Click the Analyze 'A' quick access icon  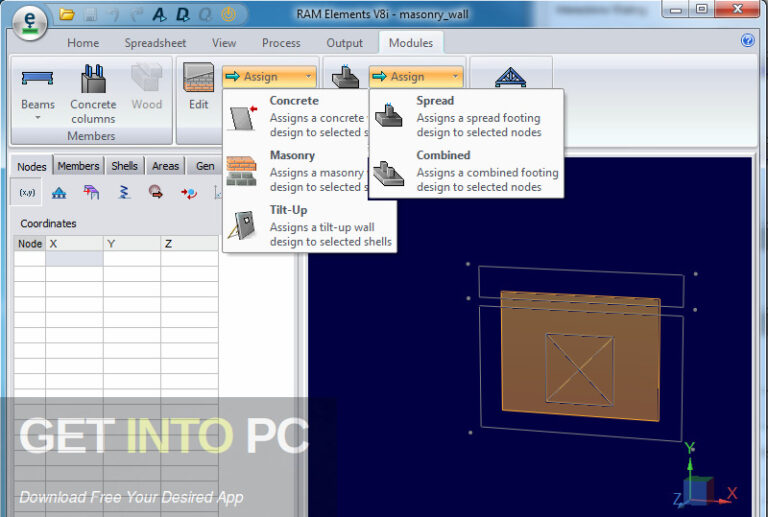coord(159,15)
